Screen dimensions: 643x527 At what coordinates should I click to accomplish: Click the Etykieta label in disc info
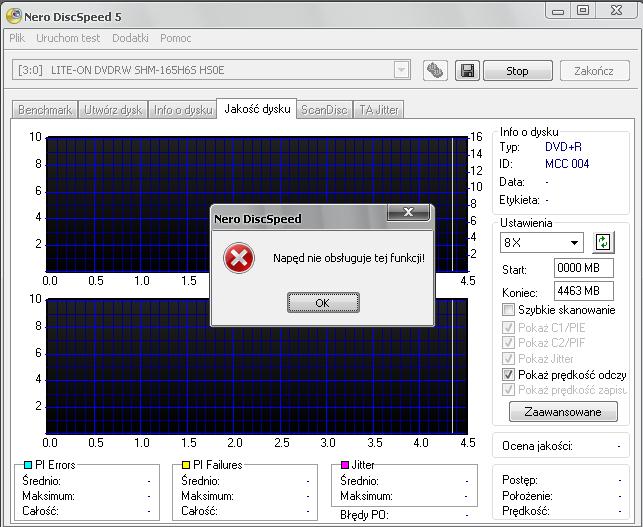click(x=519, y=200)
